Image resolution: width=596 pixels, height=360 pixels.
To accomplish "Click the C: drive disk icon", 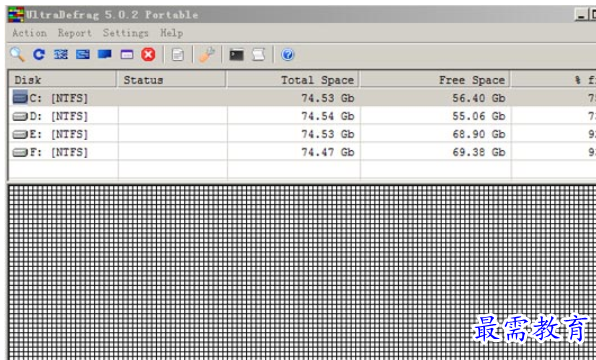I will click(20, 97).
